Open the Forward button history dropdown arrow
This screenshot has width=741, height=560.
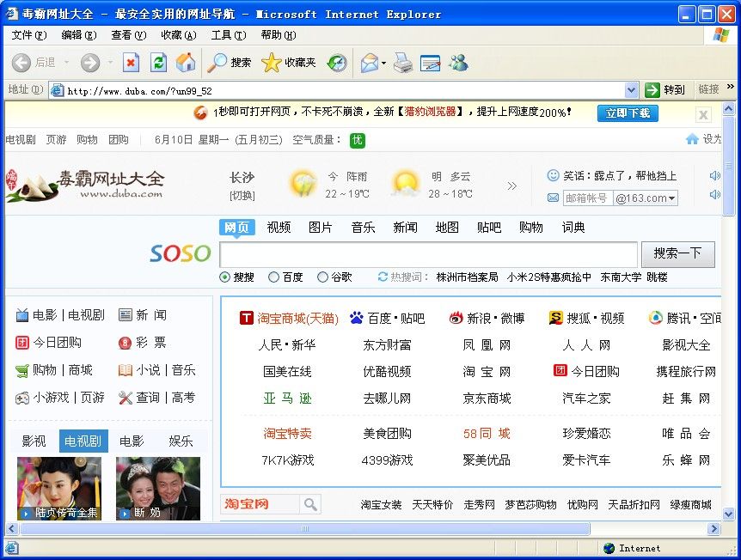tap(110, 63)
